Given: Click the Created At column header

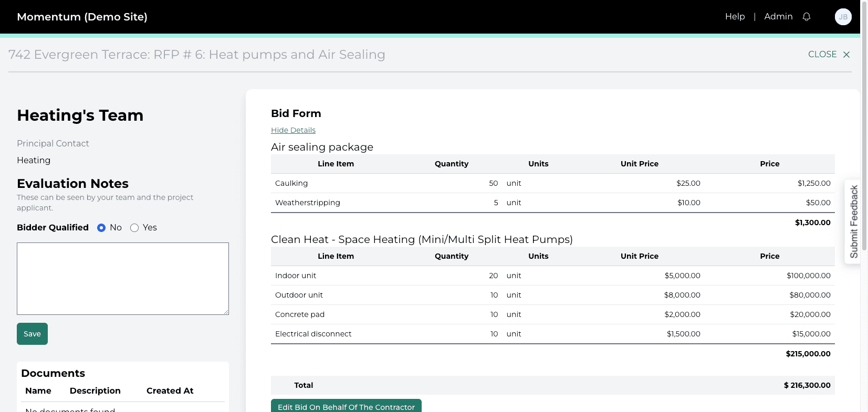Looking at the screenshot, I should click(170, 391).
